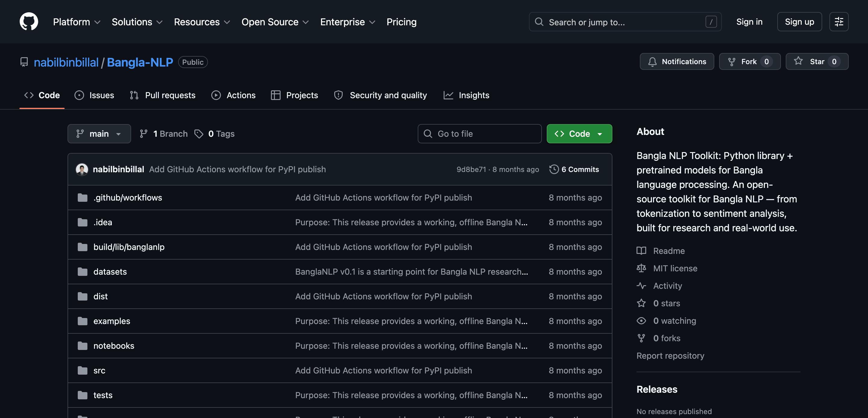Focus the Go to file search box

click(x=480, y=134)
